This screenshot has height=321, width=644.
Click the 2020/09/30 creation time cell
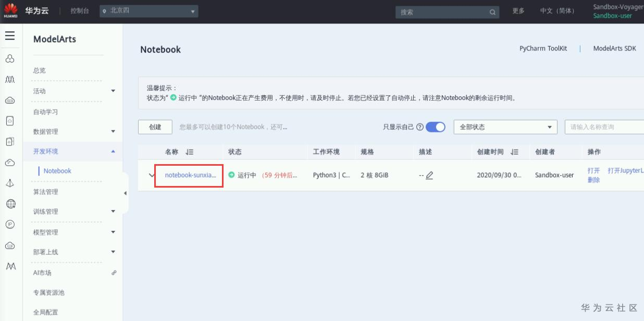[x=499, y=175]
